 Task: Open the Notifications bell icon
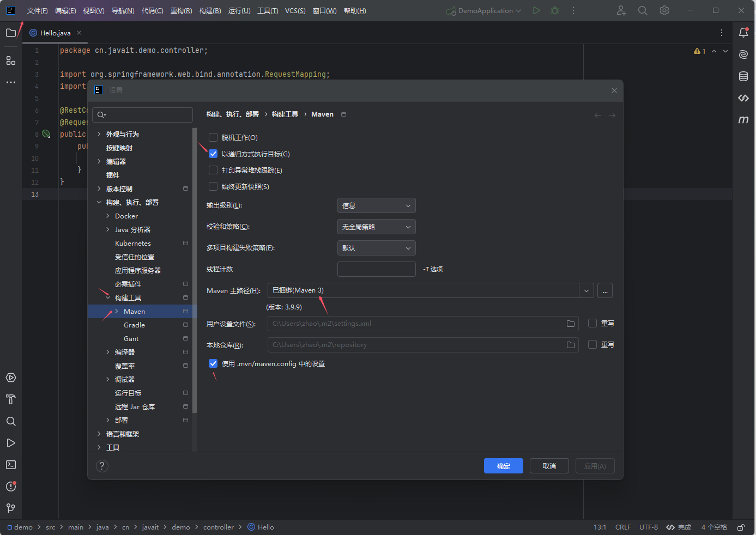pos(743,33)
